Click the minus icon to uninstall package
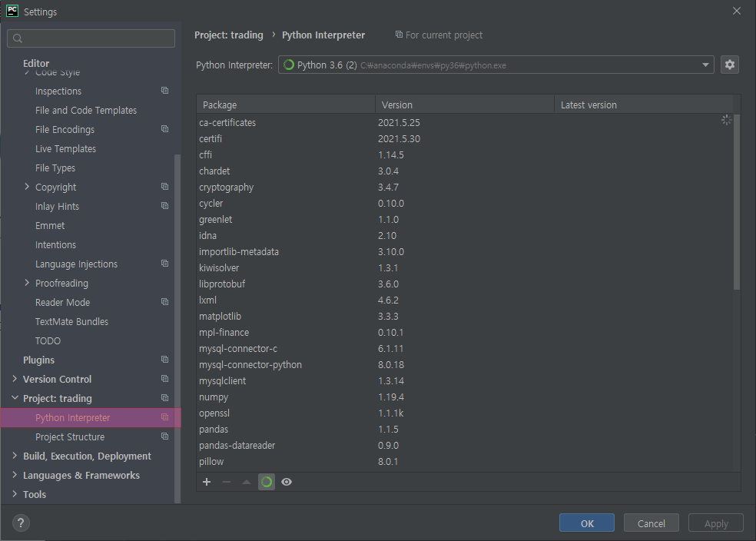756x541 pixels. (227, 482)
